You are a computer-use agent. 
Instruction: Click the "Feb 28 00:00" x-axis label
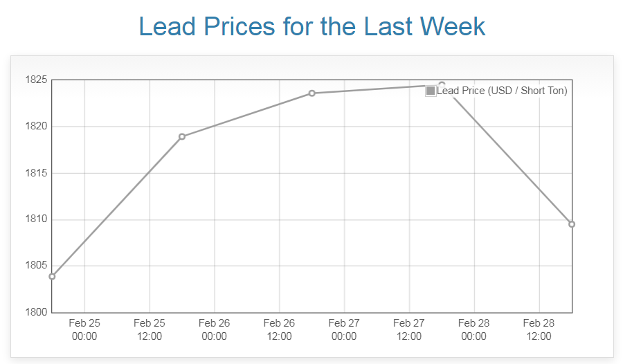click(474, 329)
